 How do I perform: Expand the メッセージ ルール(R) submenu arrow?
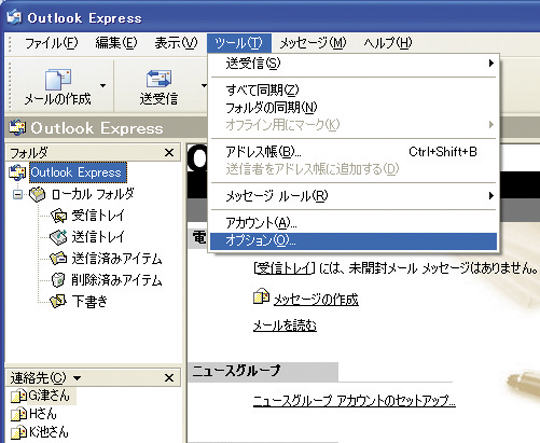point(491,196)
